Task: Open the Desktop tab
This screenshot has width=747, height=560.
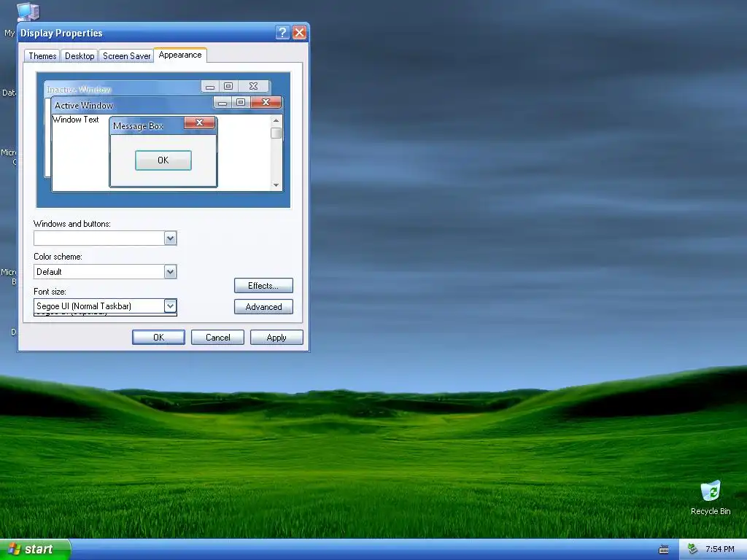Action: 79,55
